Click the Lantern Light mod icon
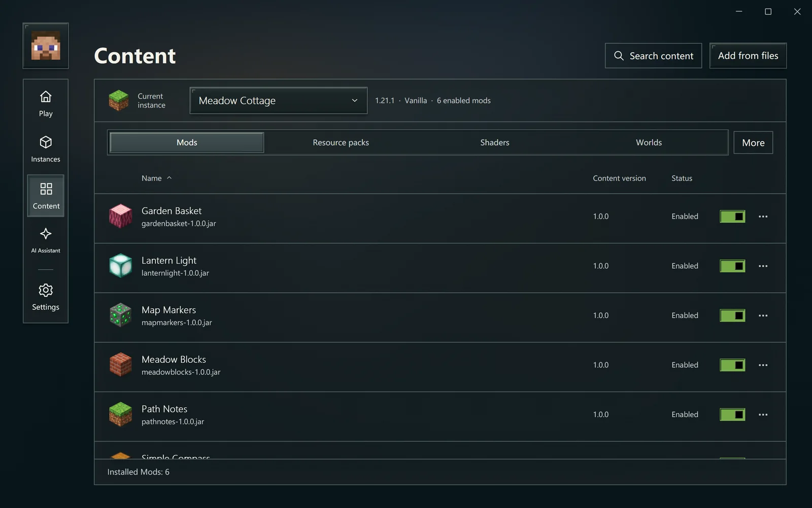 tap(121, 266)
